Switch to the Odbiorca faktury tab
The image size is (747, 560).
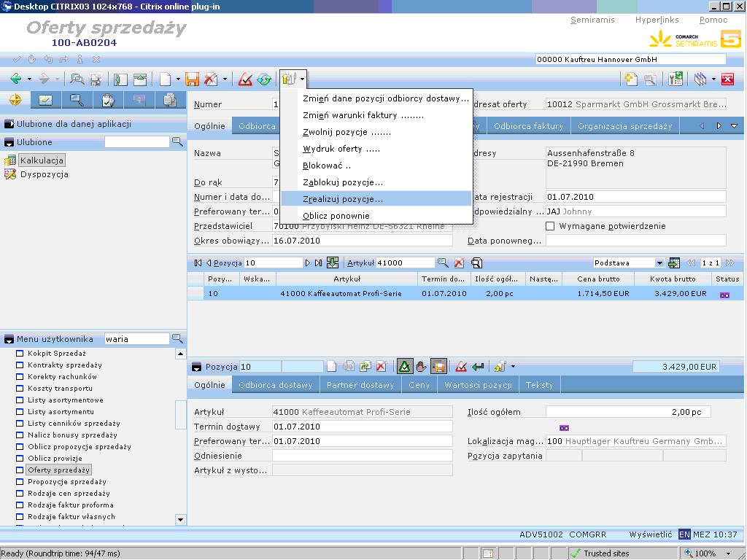click(528, 126)
